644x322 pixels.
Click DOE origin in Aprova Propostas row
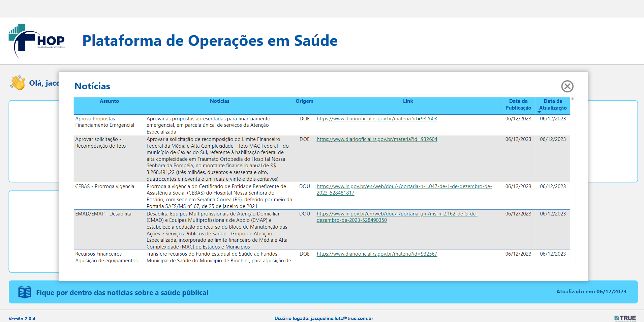304,119
